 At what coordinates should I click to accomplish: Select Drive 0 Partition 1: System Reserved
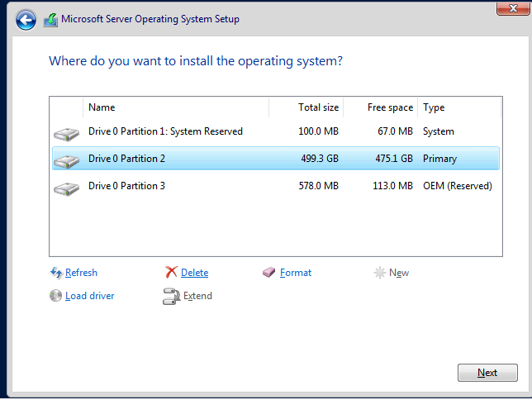click(276, 131)
